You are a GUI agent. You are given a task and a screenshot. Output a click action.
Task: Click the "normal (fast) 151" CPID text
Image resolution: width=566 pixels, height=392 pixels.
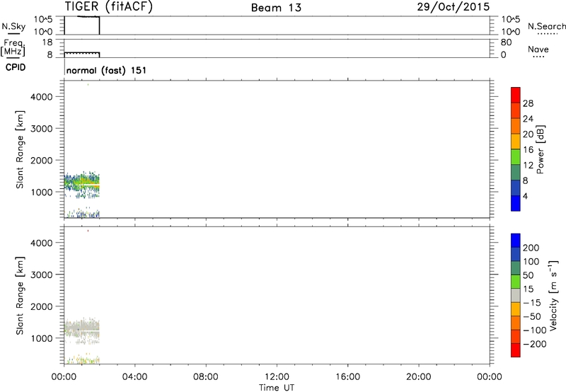107,70
